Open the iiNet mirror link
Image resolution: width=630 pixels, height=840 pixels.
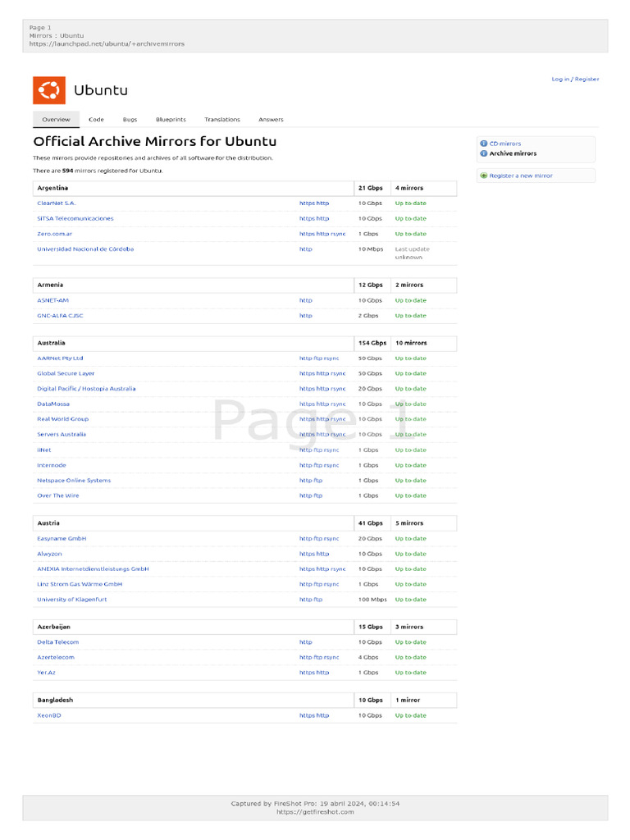point(44,450)
